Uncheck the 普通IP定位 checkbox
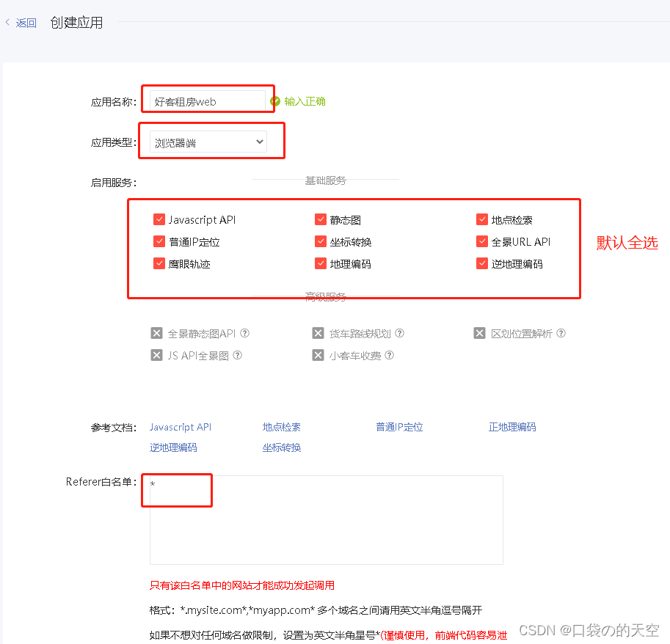The width and height of the screenshot is (670, 644). coord(159,242)
